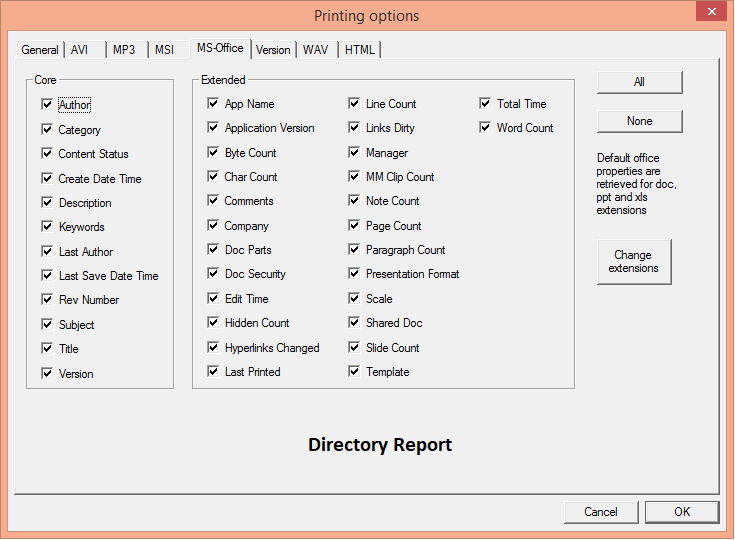Uncheck Shared Doc option
735x540 pixels.
[x=354, y=322]
